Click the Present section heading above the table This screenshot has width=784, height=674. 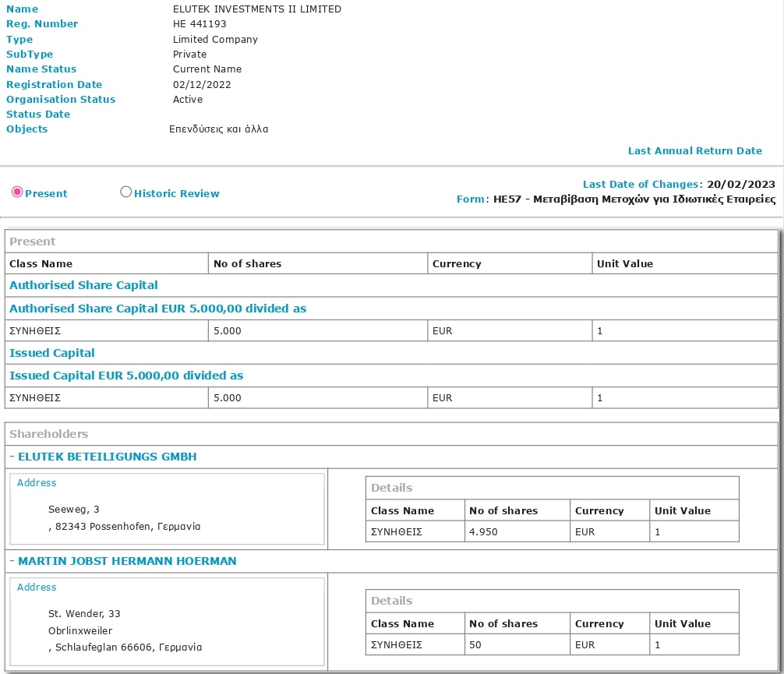[33, 242]
